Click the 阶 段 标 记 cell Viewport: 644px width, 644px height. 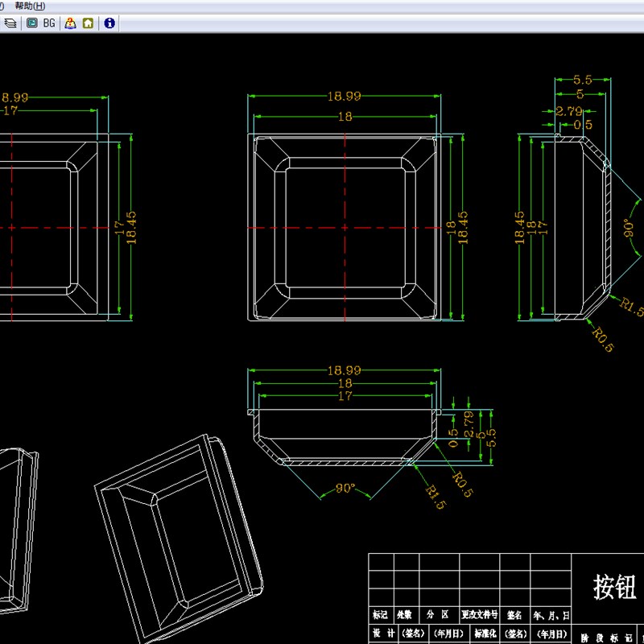(x=606, y=638)
